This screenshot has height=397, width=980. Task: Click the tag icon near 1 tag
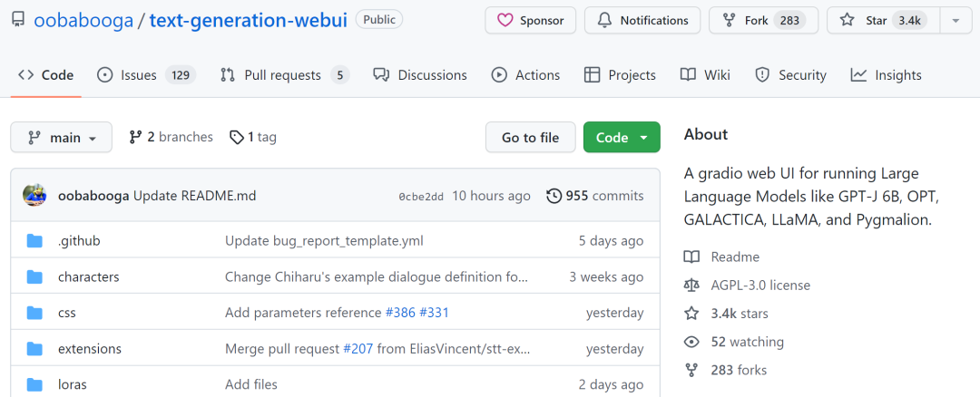237,138
